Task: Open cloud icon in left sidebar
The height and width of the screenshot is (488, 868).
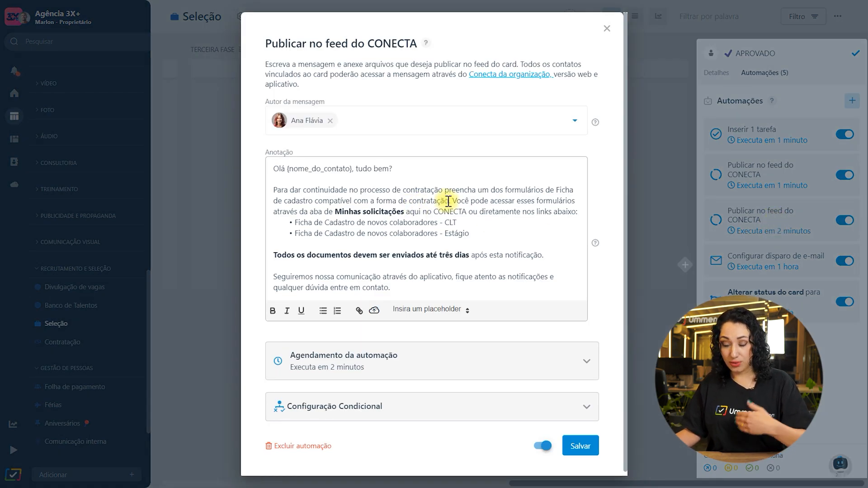Action: click(x=14, y=184)
